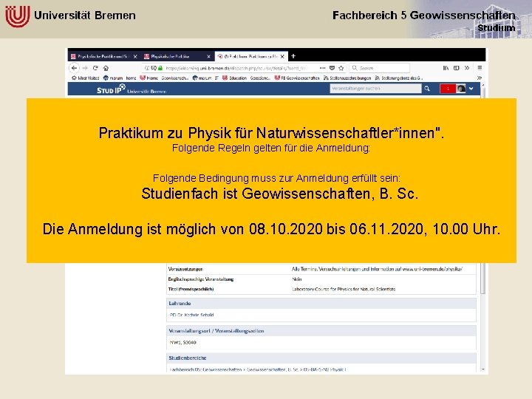Open the Firefox Library icon

click(x=446, y=68)
